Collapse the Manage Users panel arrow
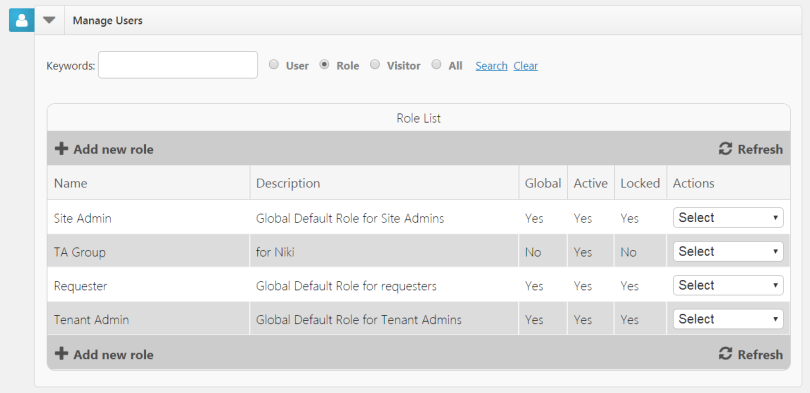The height and width of the screenshot is (393, 810). [x=49, y=20]
